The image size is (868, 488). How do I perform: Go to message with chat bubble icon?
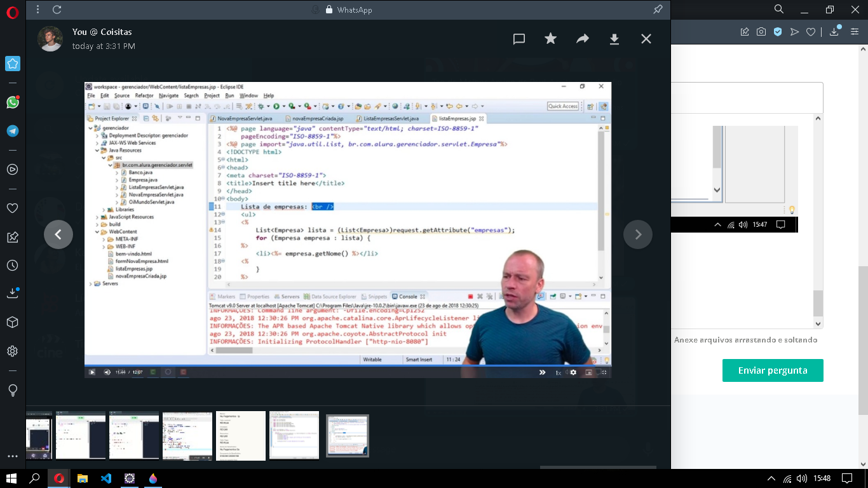(x=519, y=39)
